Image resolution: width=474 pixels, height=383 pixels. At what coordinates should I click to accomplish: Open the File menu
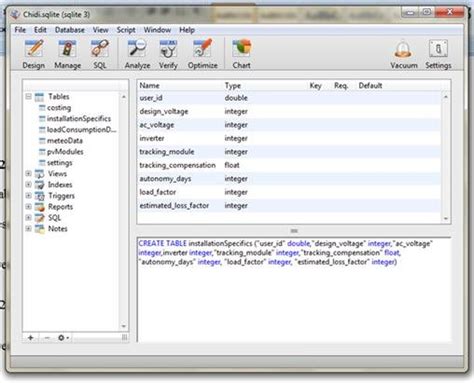click(x=20, y=30)
